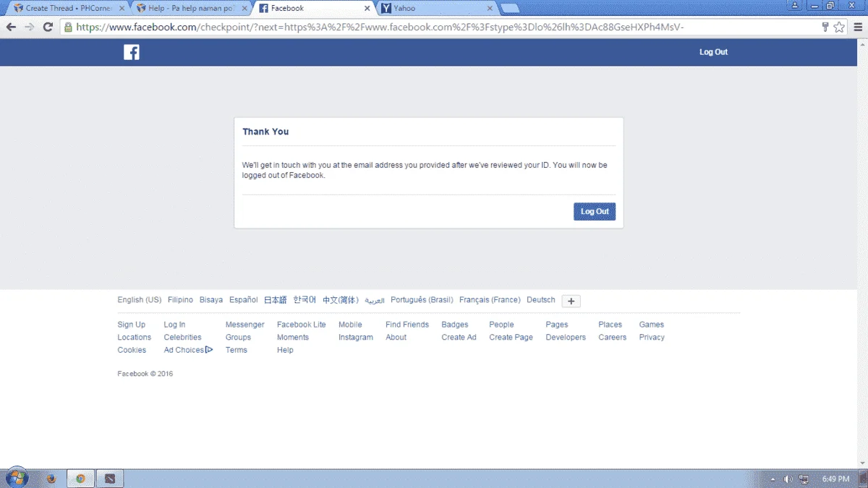This screenshot has width=868, height=488.
Task: Bookmark page with star icon
Action: pyautogui.click(x=839, y=27)
